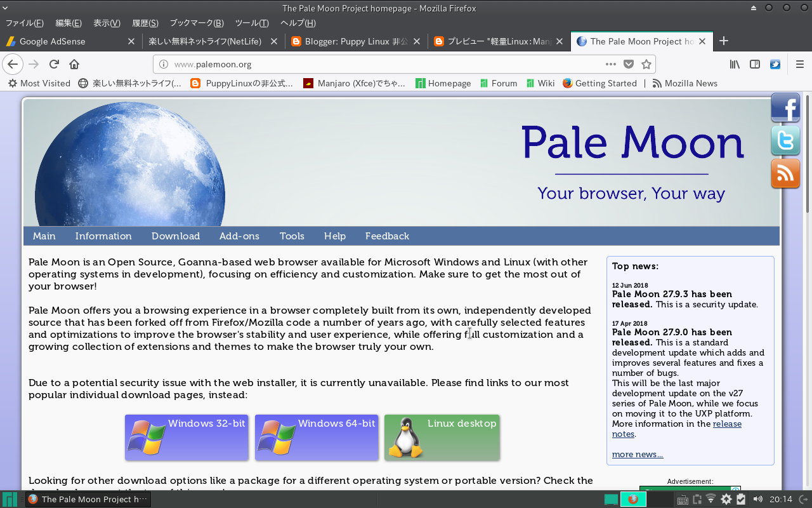
Task: Close the Google AdSense tab
Action: point(131,41)
